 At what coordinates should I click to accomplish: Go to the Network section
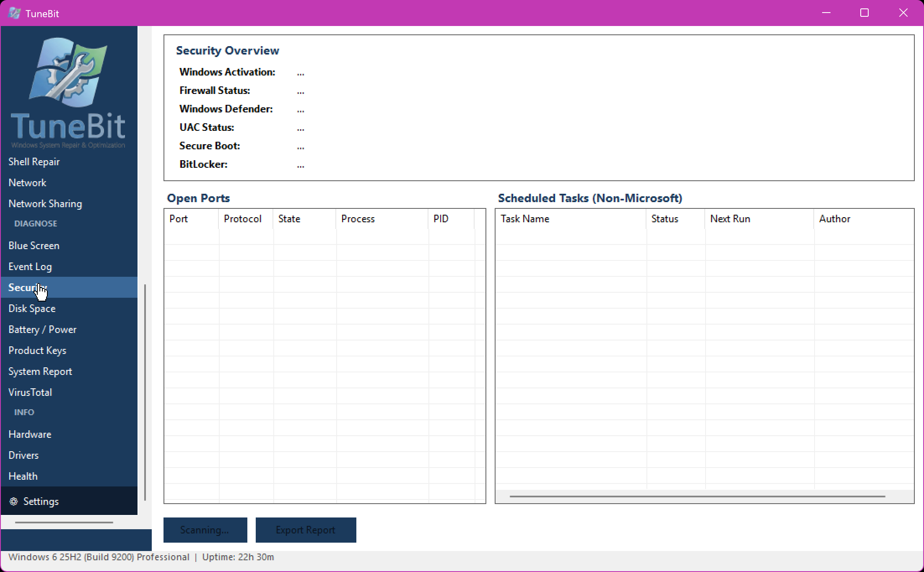(x=69, y=183)
